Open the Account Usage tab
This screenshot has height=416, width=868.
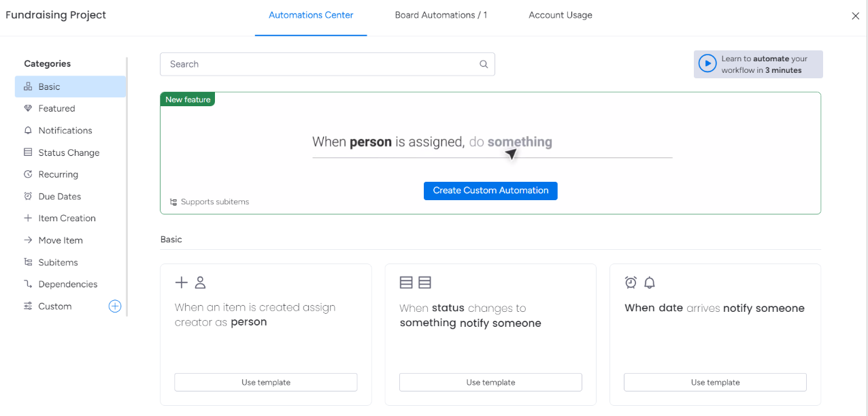click(x=560, y=15)
